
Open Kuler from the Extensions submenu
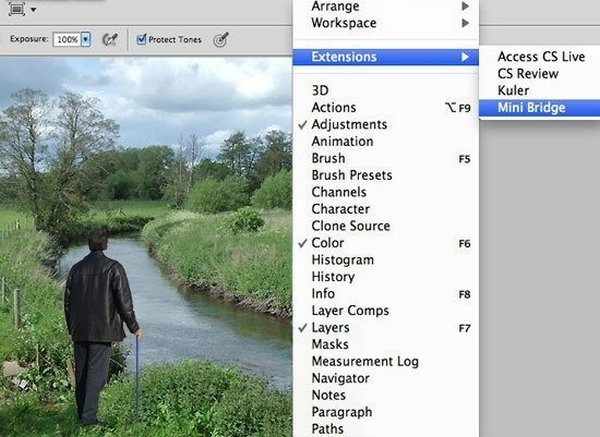pos(540,90)
